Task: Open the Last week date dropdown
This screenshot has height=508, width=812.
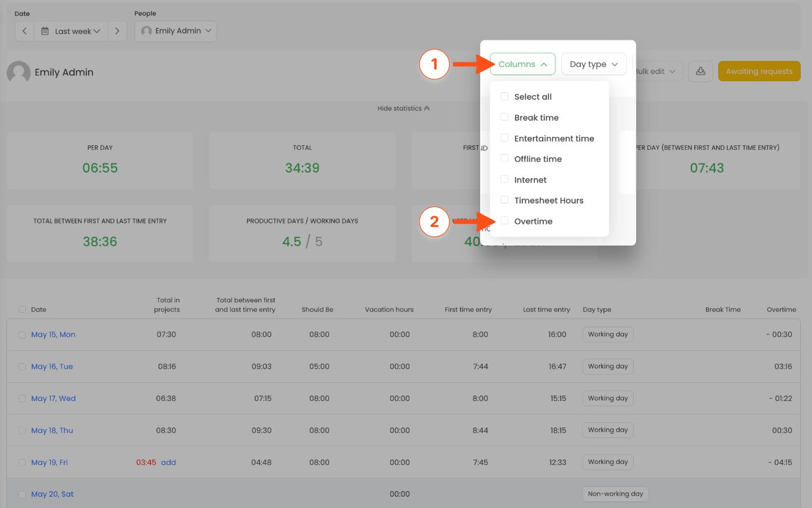Action: coord(71,31)
